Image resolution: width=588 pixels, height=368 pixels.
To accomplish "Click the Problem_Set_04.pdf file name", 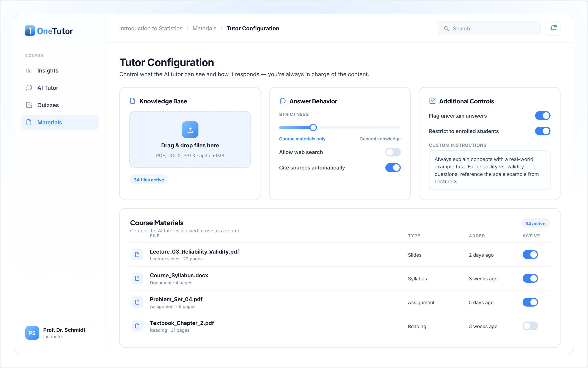I will coord(176,299).
